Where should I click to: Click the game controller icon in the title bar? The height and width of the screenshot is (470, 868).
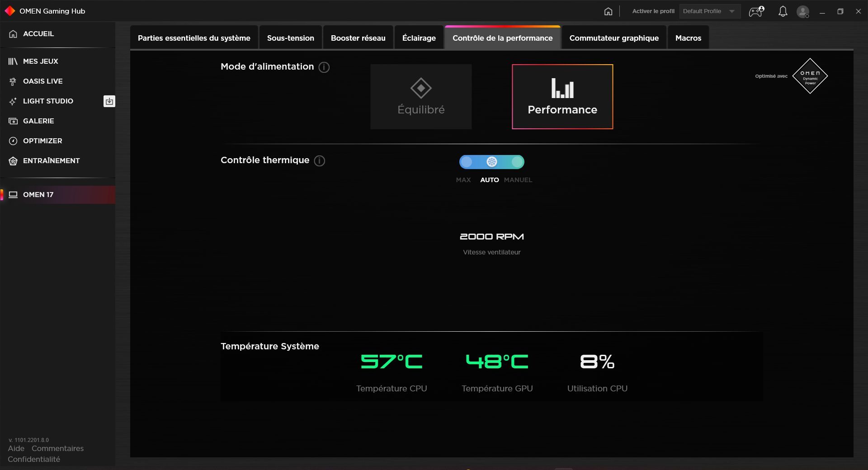click(x=757, y=11)
